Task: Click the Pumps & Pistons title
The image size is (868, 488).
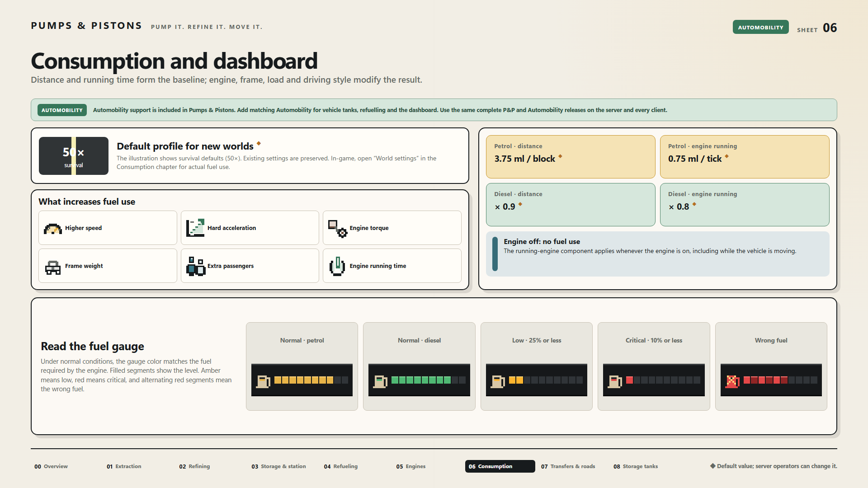Action: pos(86,26)
